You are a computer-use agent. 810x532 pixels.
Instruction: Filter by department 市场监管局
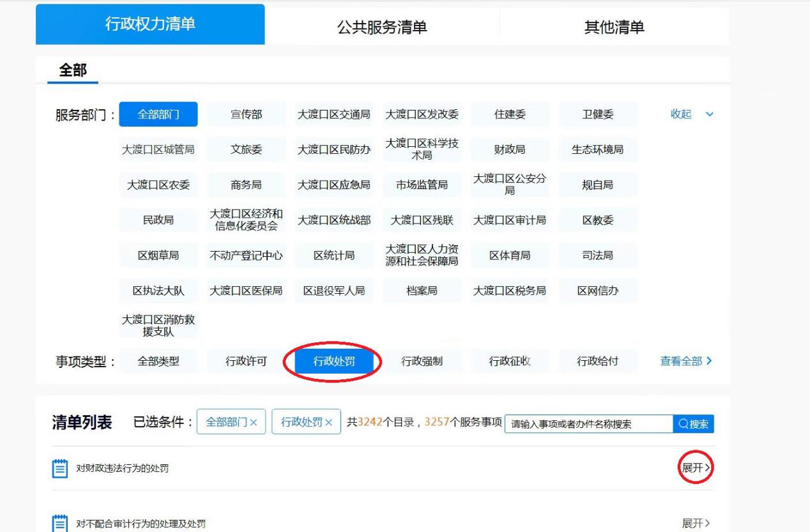point(422,185)
